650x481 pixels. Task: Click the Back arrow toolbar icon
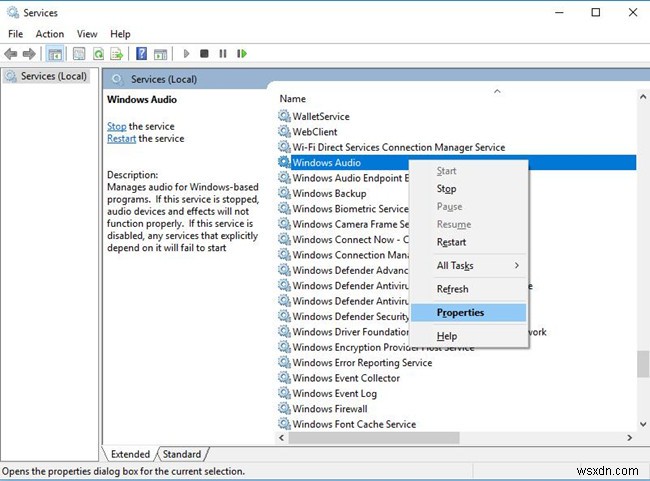coord(10,54)
